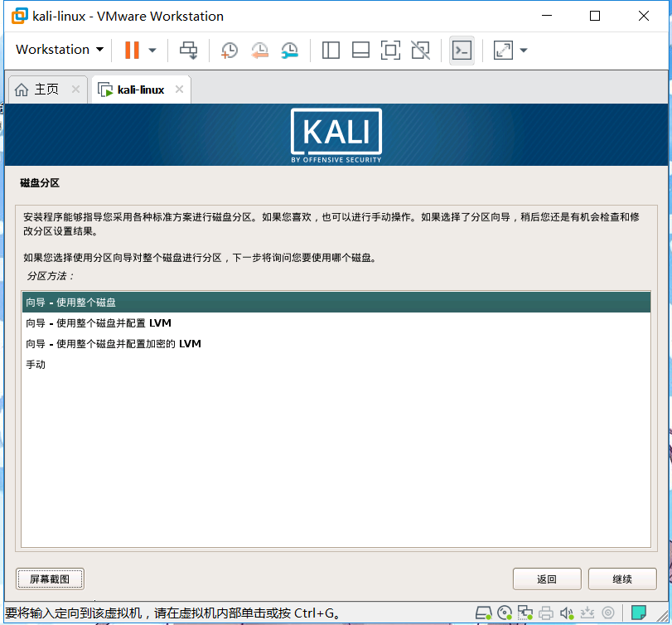Select 手动 partitioning option
The height and width of the screenshot is (625, 672).
336,365
